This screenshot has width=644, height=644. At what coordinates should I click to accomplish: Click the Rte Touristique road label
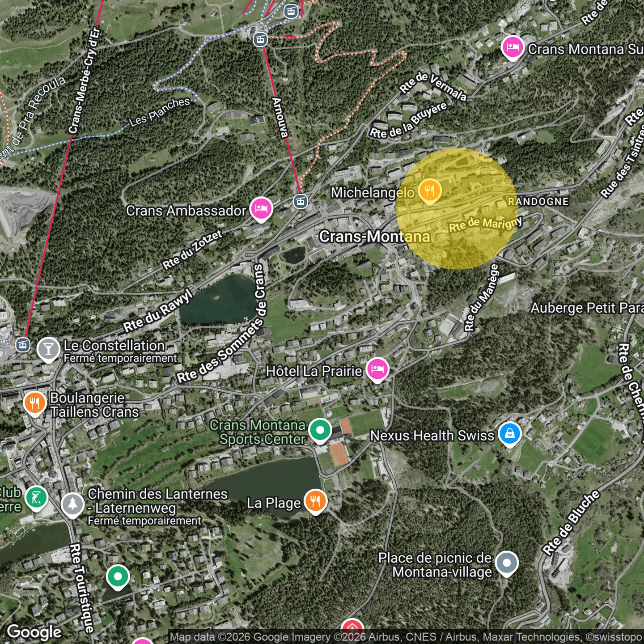(83, 588)
